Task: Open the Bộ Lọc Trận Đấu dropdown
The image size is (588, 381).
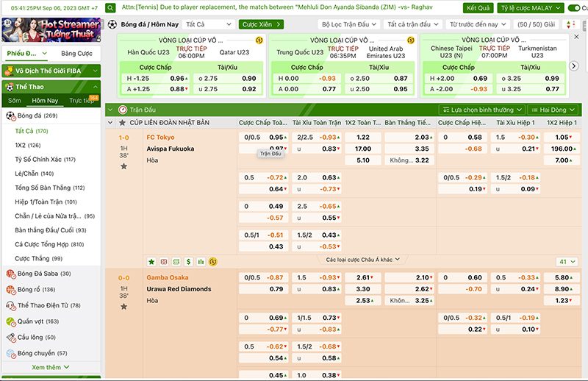Action: click(x=348, y=24)
